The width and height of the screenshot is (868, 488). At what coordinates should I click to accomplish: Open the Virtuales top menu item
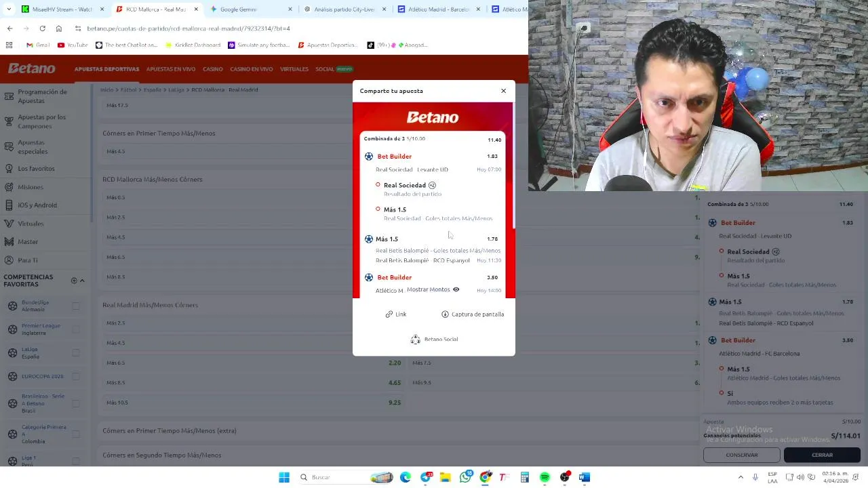click(294, 69)
